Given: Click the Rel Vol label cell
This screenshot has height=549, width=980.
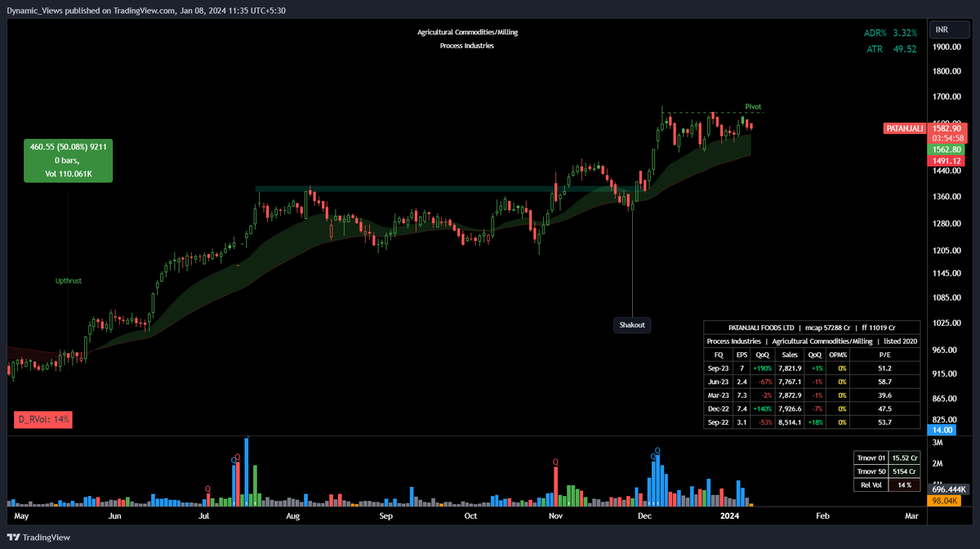Looking at the screenshot, I should 871,485.
